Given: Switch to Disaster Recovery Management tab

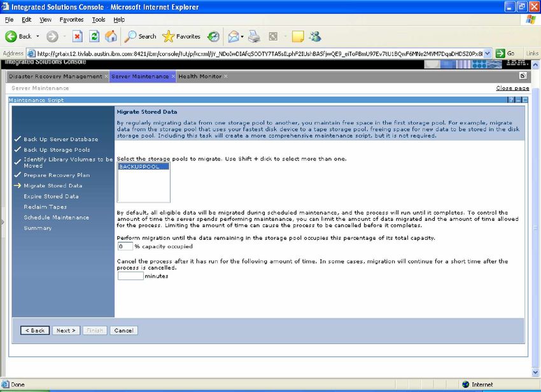Looking at the screenshot, I should click(x=55, y=76).
